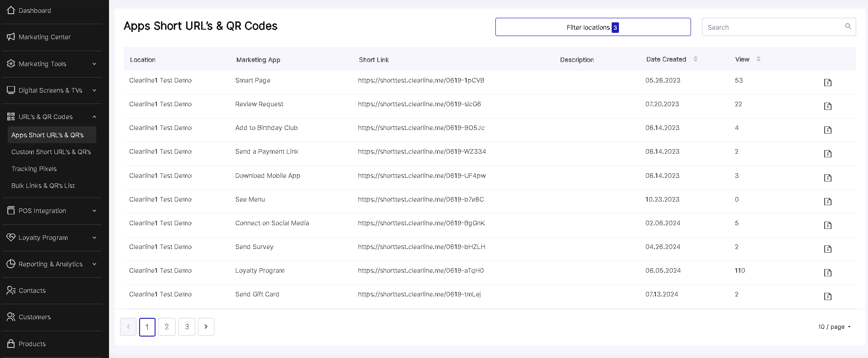Open details icon for Add to Birthday Club row
This screenshot has width=868, height=358.
click(x=828, y=130)
